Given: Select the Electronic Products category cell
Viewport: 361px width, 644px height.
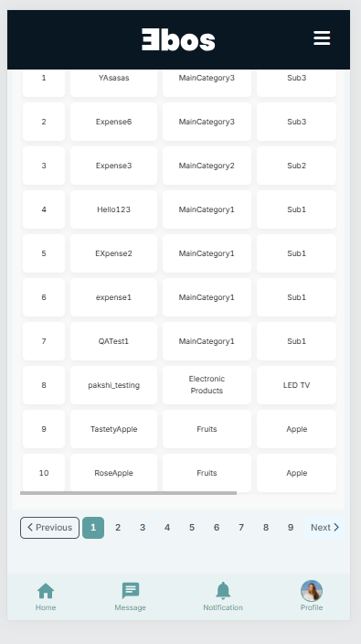Looking at the screenshot, I should click(x=207, y=385).
